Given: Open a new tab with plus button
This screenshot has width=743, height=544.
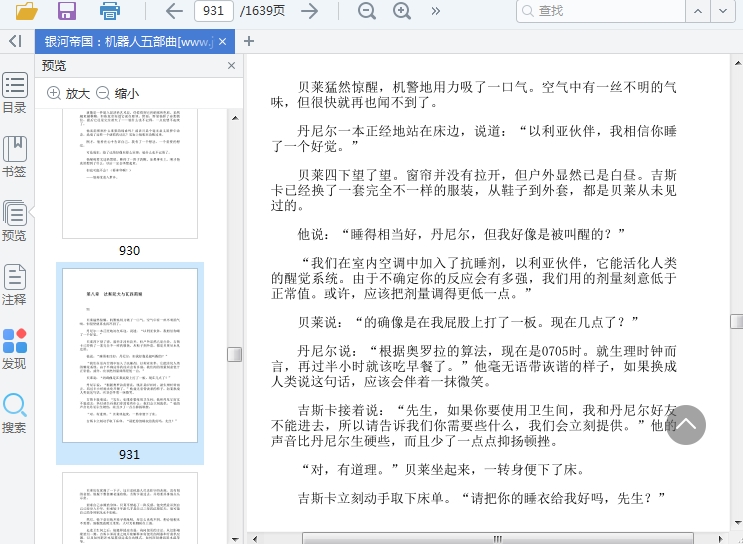Looking at the screenshot, I should click(249, 41).
